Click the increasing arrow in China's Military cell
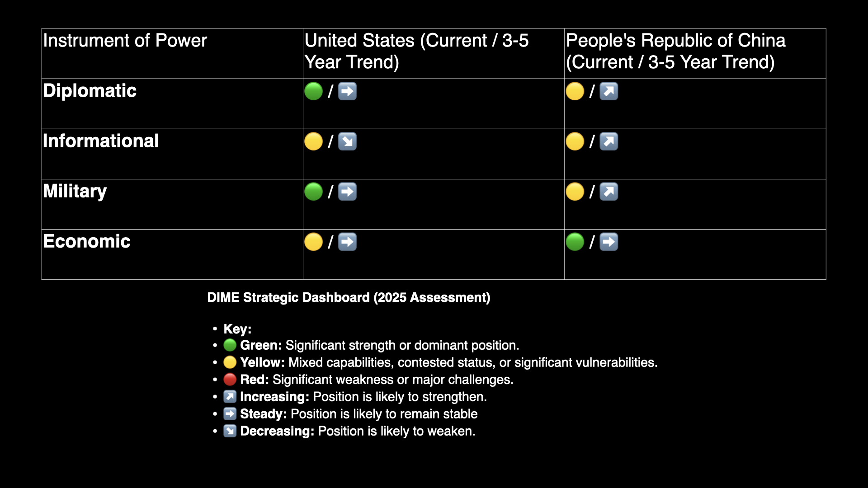 coord(609,192)
